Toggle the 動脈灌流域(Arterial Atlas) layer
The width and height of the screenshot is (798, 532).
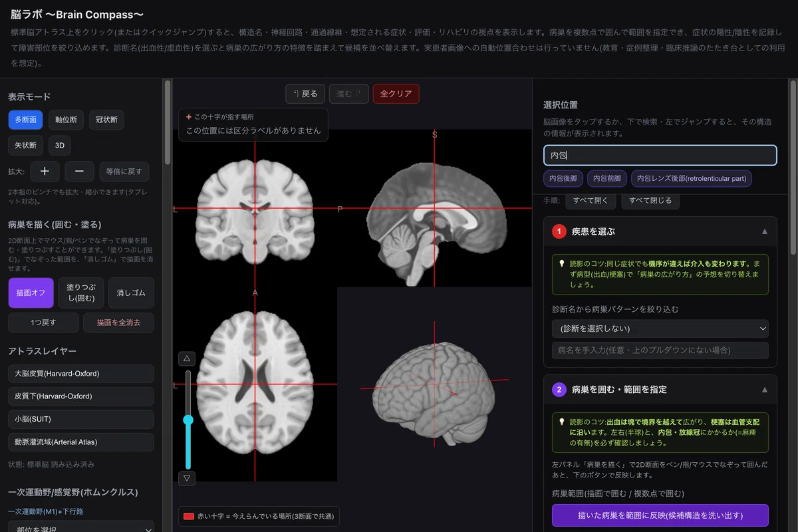81,442
